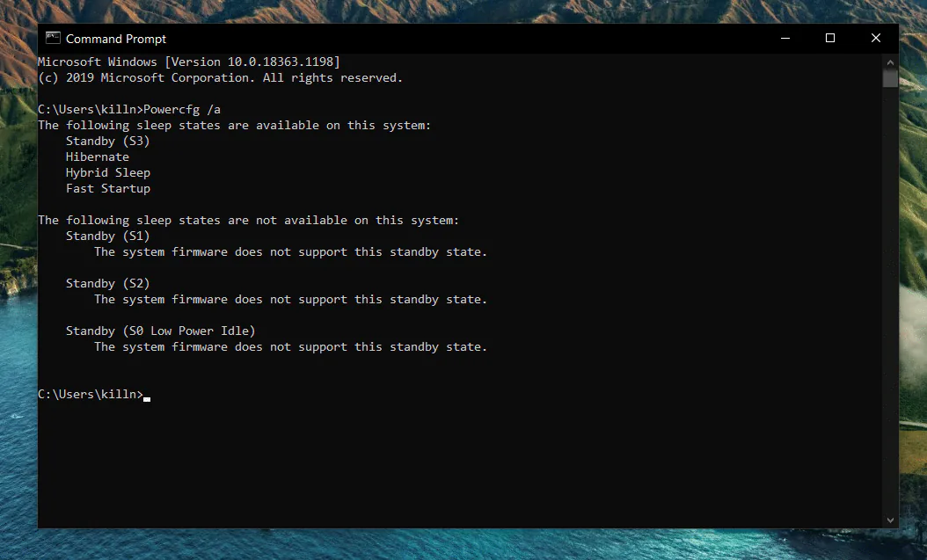This screenshot has height=560, width=927.
Task: Click the 'Standby (S1)' line
Action: pos(107,236)
